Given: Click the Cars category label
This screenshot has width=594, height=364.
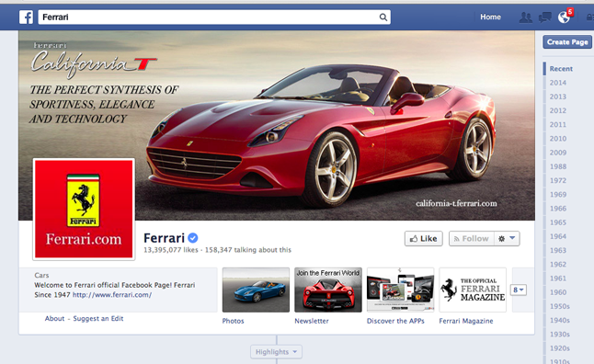Looking at the screenshot, I should click(x=41, y=276).
